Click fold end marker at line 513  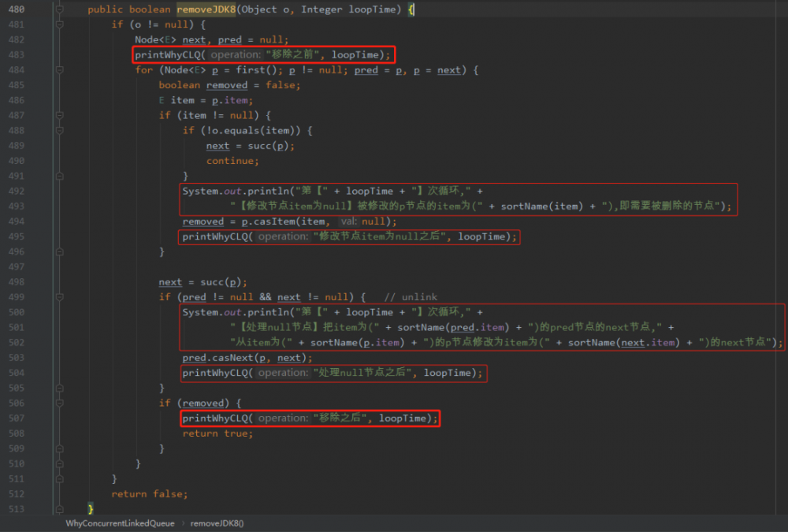59,509
